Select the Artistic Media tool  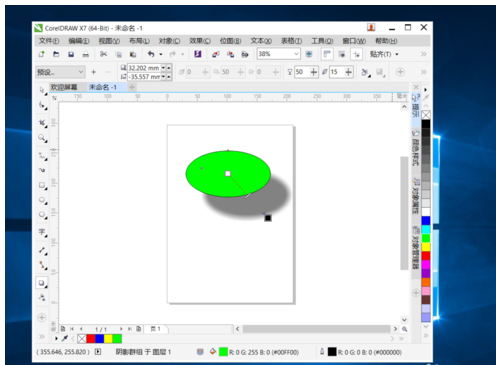point(42,170)
